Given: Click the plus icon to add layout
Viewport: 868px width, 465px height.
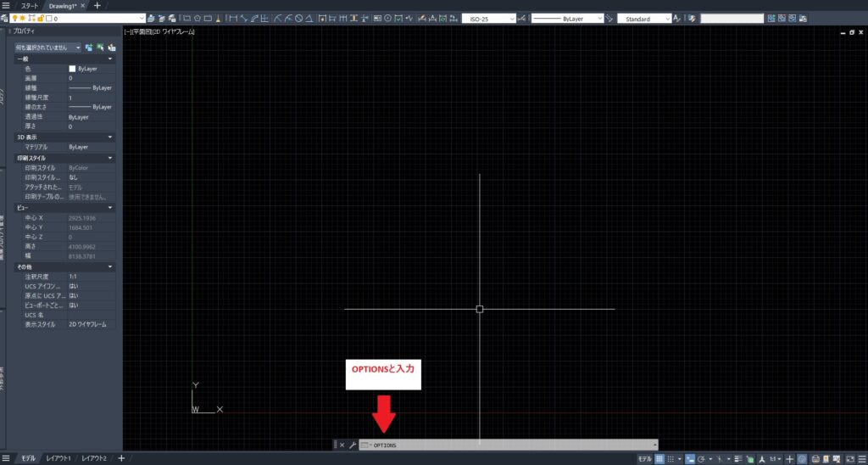Looking at the screenshot, I should click(121, 458).
